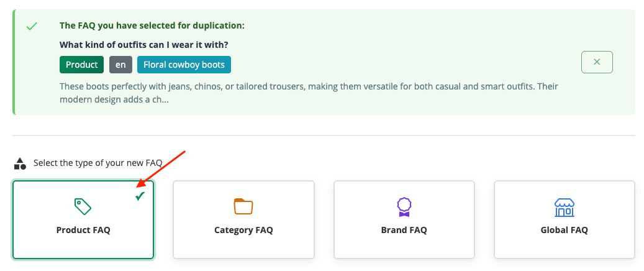Screen dimensions: 644x271
Task: Click the "en" language badge
Action: (120, 65)
